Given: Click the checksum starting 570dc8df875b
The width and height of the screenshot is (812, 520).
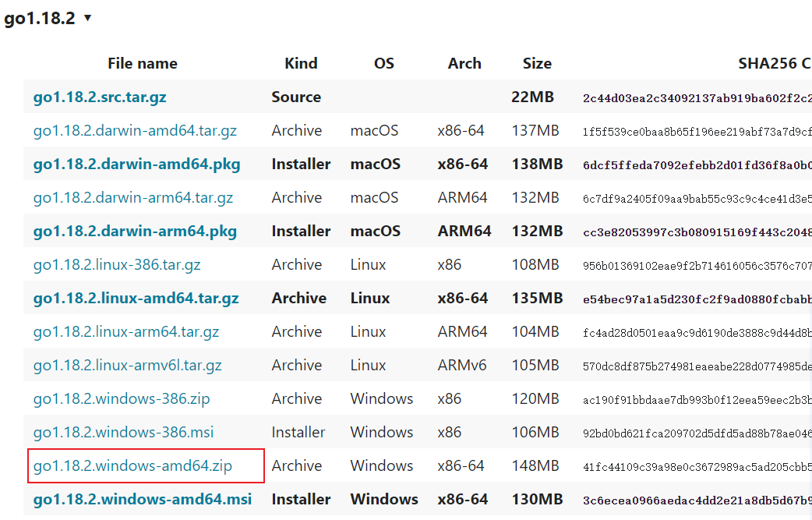Looking at the screenshot, I should pos(697,366).
